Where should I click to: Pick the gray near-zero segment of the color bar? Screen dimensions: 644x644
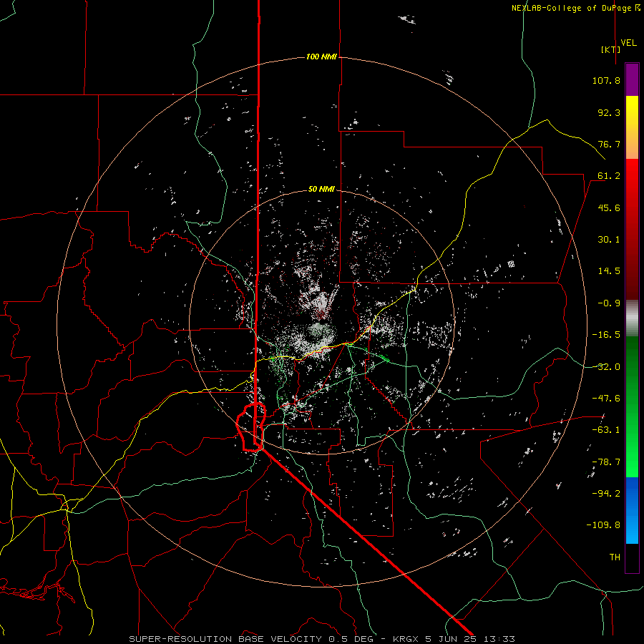[632, 318]
